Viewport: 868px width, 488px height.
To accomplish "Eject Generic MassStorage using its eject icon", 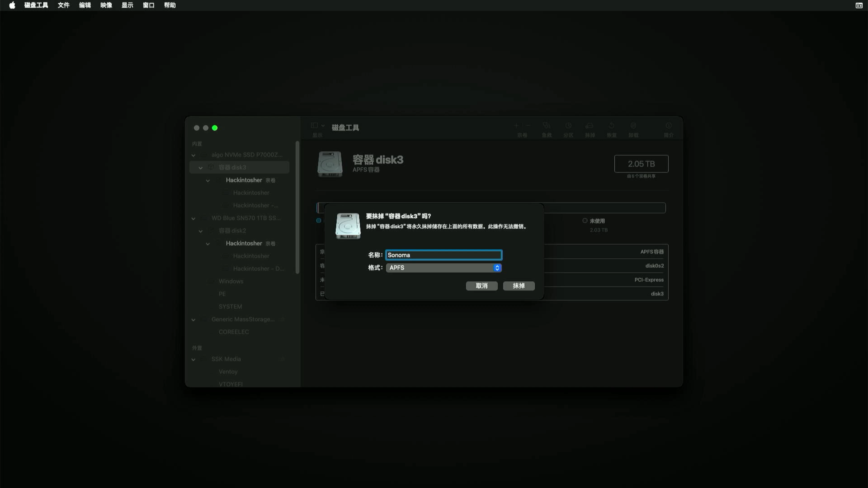I will click(283, 319).
